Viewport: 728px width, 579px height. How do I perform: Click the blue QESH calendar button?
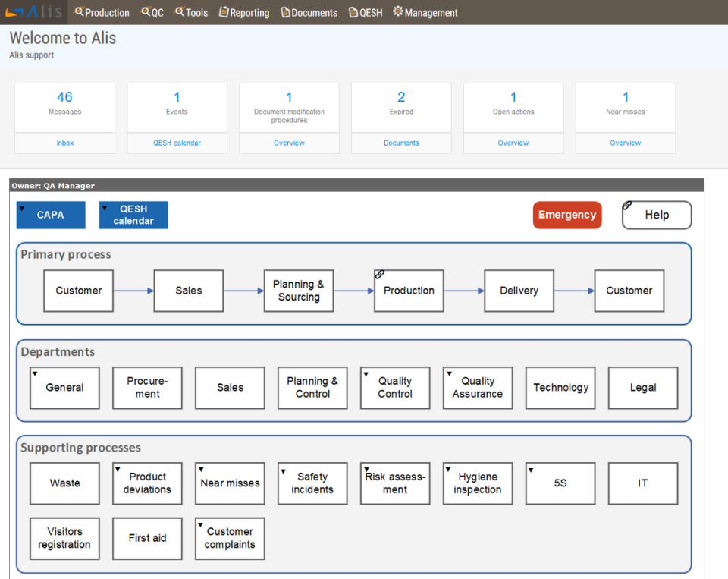click(x=133, y=215)
